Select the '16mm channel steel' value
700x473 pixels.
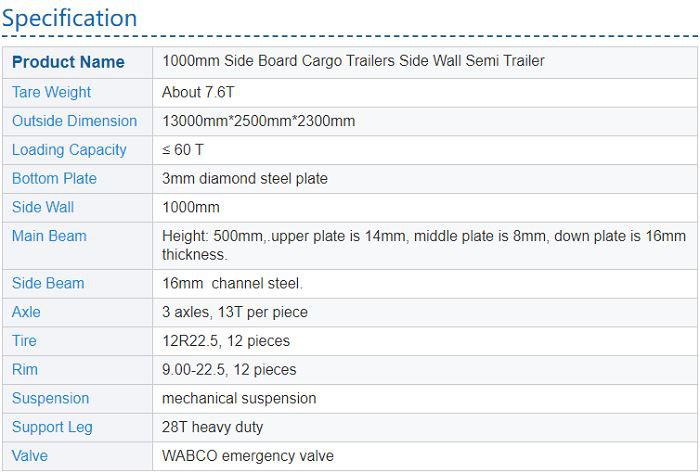[232, 283]
